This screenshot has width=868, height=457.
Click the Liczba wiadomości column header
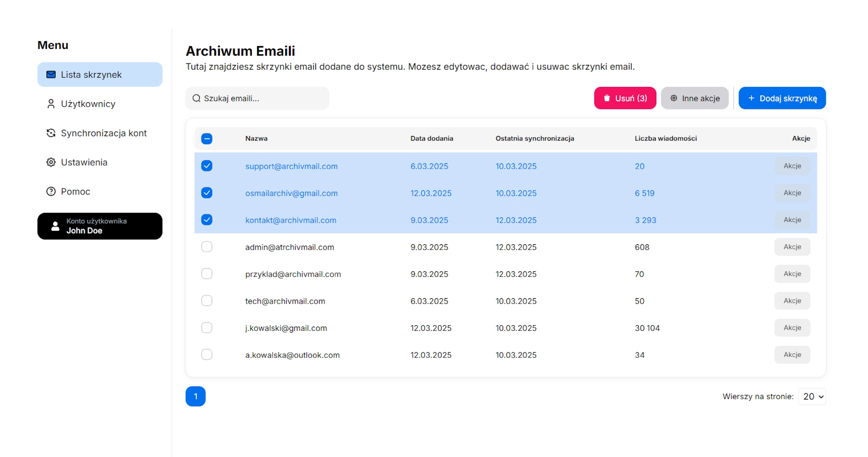[665, 138]
